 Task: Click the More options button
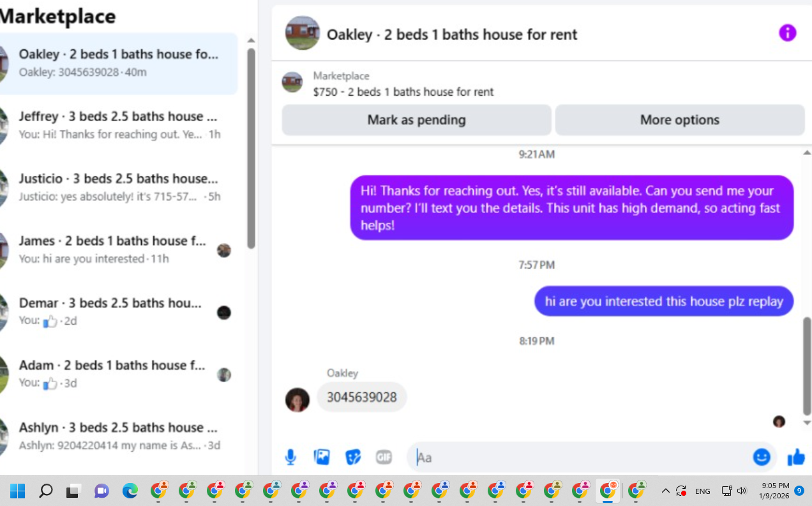click(680, 120)
